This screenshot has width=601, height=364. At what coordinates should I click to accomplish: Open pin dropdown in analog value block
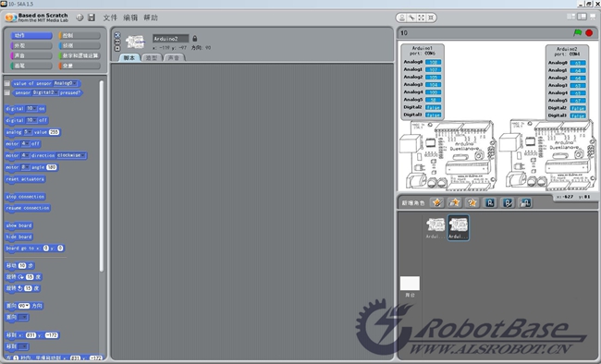pos(28,132)
